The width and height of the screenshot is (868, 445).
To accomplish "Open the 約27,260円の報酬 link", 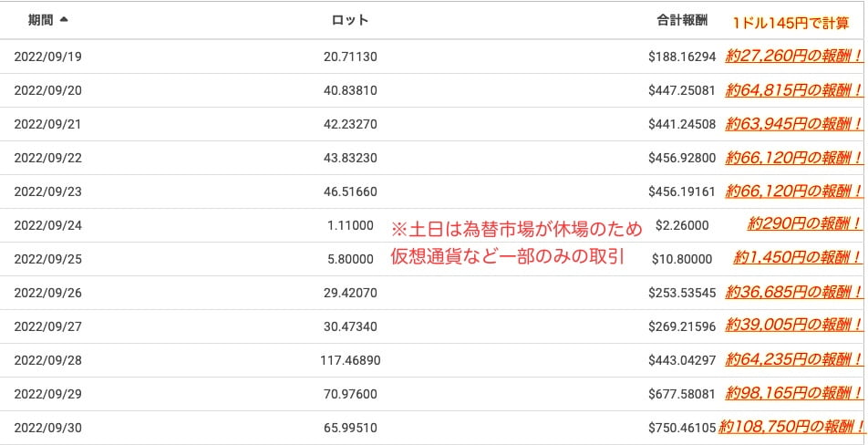I will pyautogui.click(x=793, y=57).
